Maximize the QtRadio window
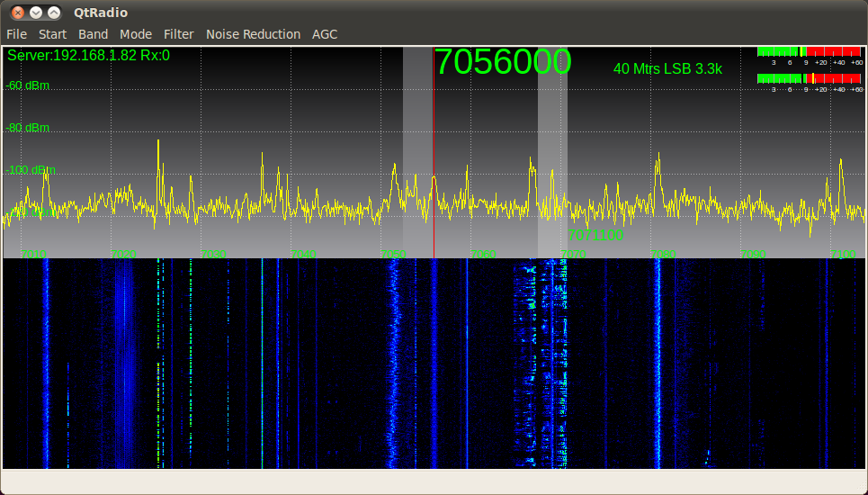868x495 pixels. click(54, 13)
